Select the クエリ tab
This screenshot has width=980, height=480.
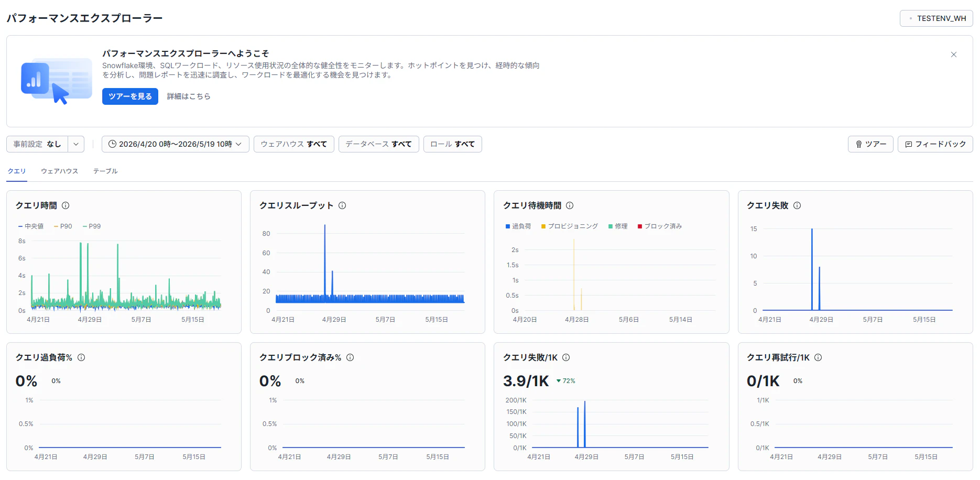17,171
